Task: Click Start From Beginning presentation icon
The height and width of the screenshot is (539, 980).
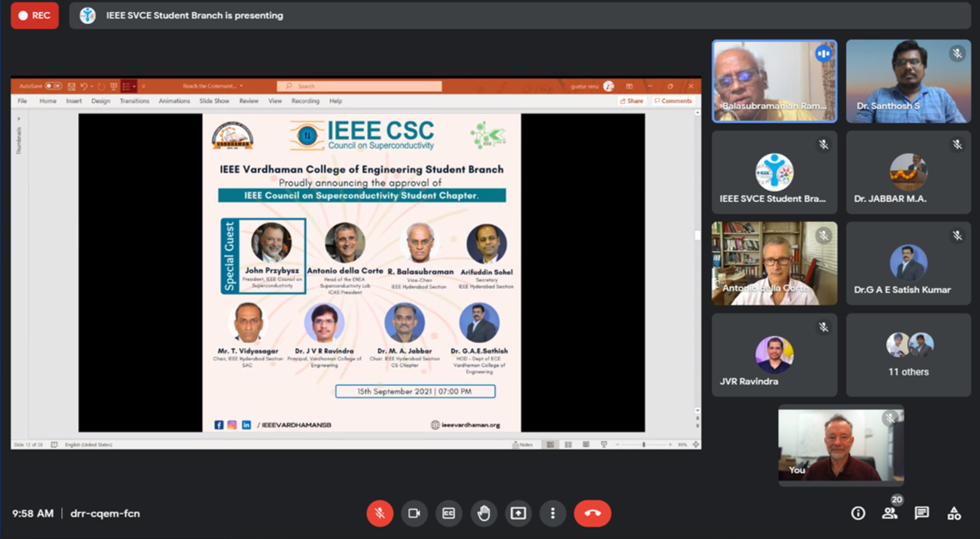Action: (113, 86)
